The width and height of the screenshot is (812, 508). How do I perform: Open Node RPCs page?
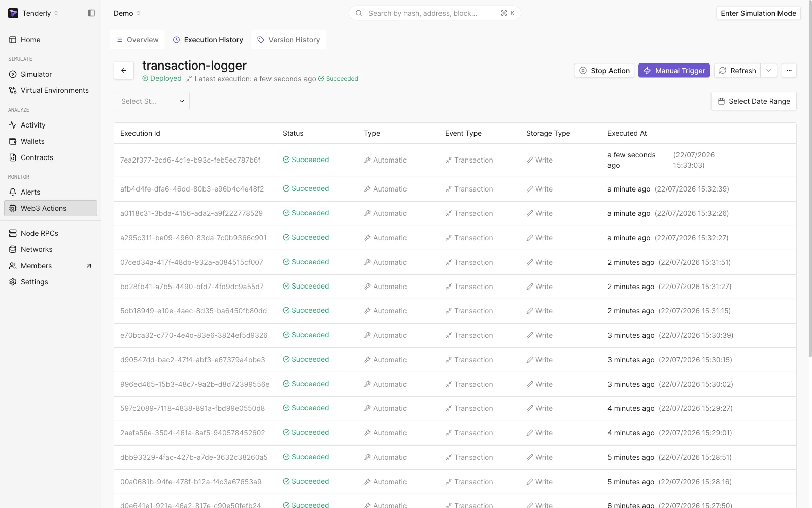[51, 233]
